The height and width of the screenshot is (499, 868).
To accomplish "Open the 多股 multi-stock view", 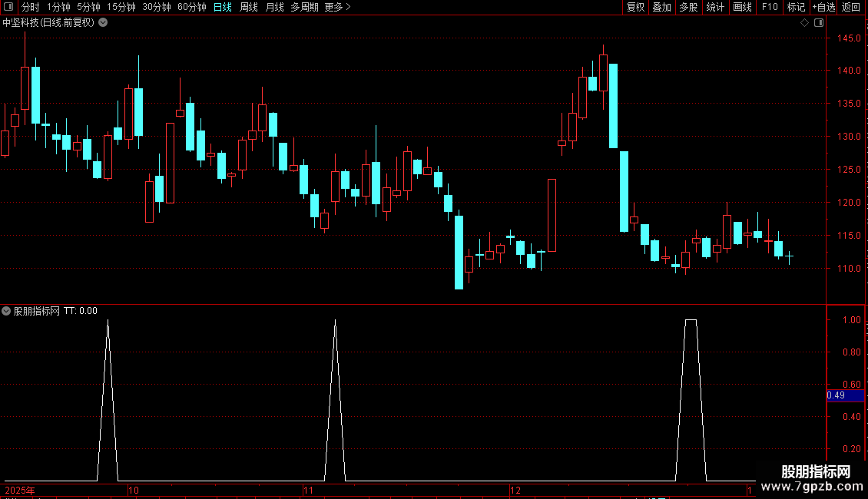I will [688, 7].
